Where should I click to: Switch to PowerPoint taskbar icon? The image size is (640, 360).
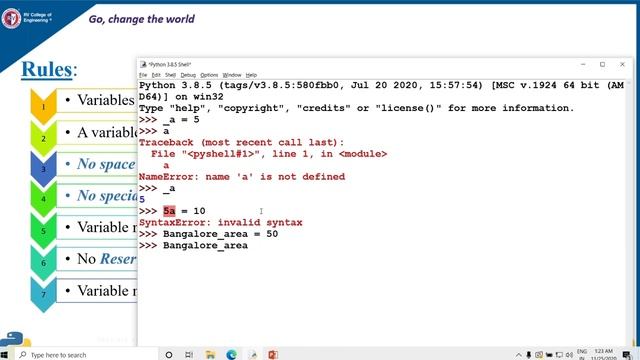point(273,355)
